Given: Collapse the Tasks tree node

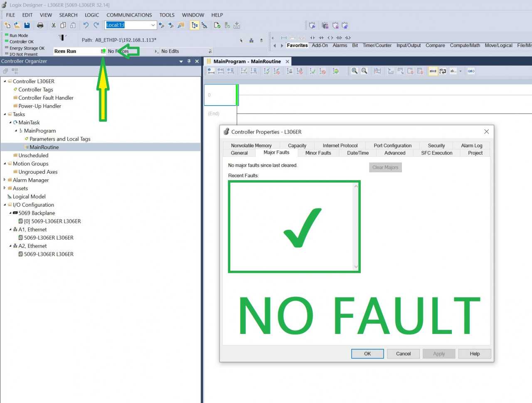Looking at the screenshot, I should click(x=5, y=114).
